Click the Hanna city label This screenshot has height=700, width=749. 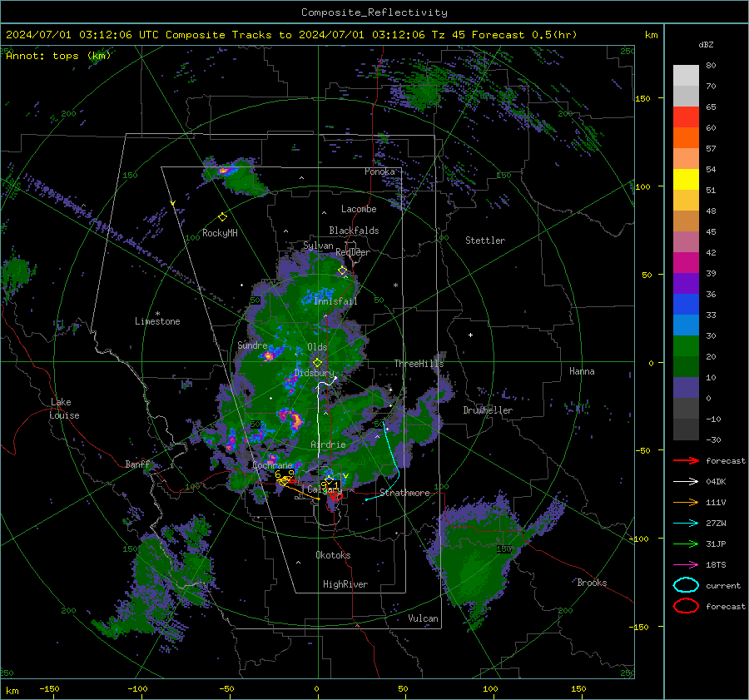tap(582, 371)
